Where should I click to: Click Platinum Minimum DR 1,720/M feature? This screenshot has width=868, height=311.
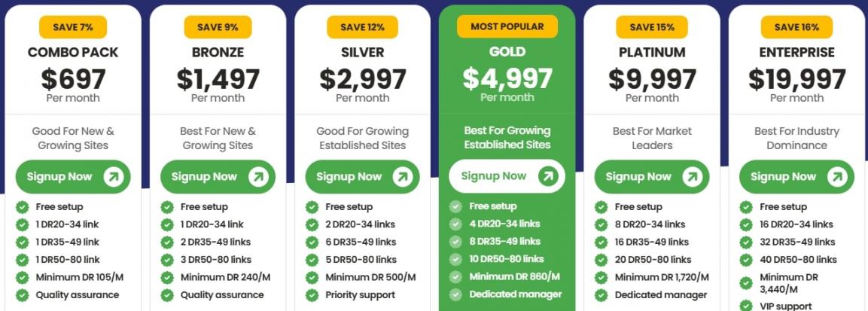coord(662,277)
